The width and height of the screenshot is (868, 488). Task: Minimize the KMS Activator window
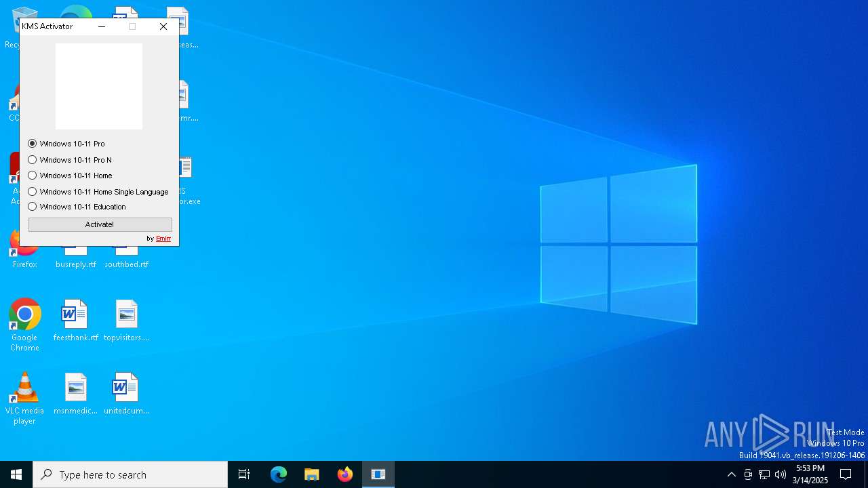[102, 26]
